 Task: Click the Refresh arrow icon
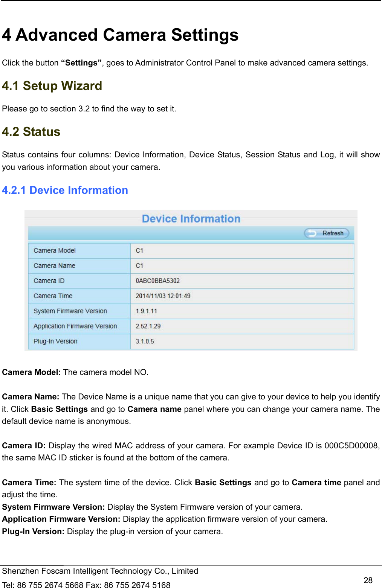pyautogui.click(x=312, y=233)
